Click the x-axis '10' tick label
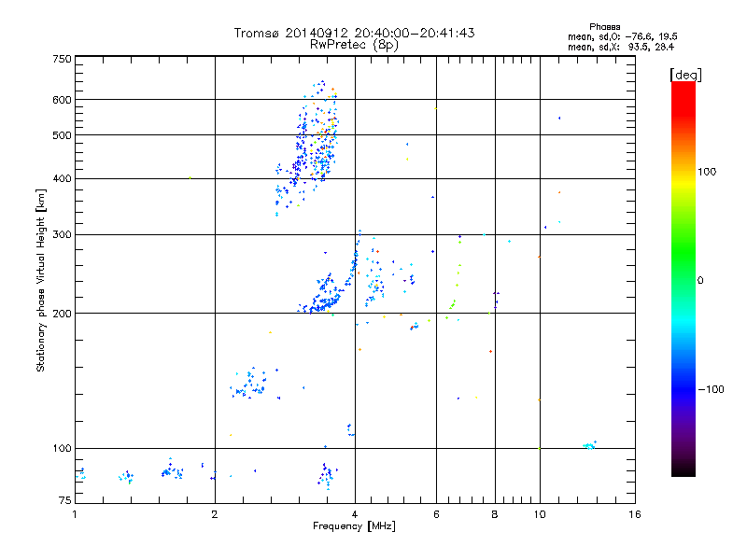The image size is (747, 560). [x=540, y=514]
